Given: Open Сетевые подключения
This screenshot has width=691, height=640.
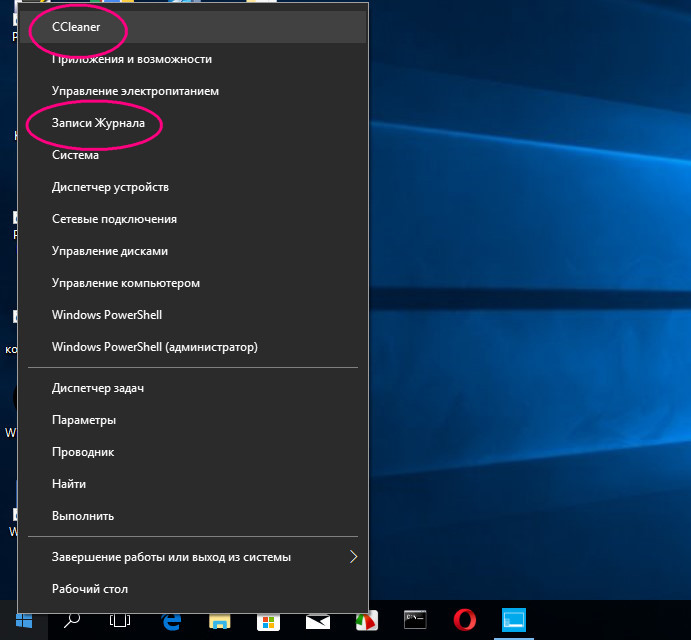Looking at the screenshot, I should tap(193, 219).
